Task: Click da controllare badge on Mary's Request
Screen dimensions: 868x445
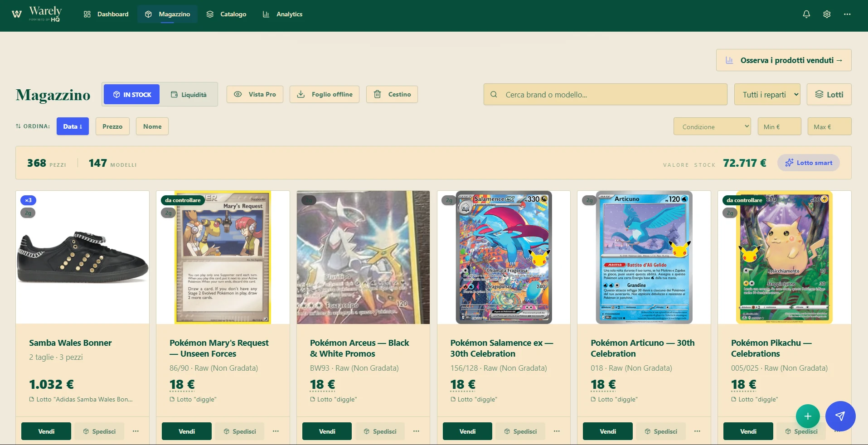Action: 183,200
